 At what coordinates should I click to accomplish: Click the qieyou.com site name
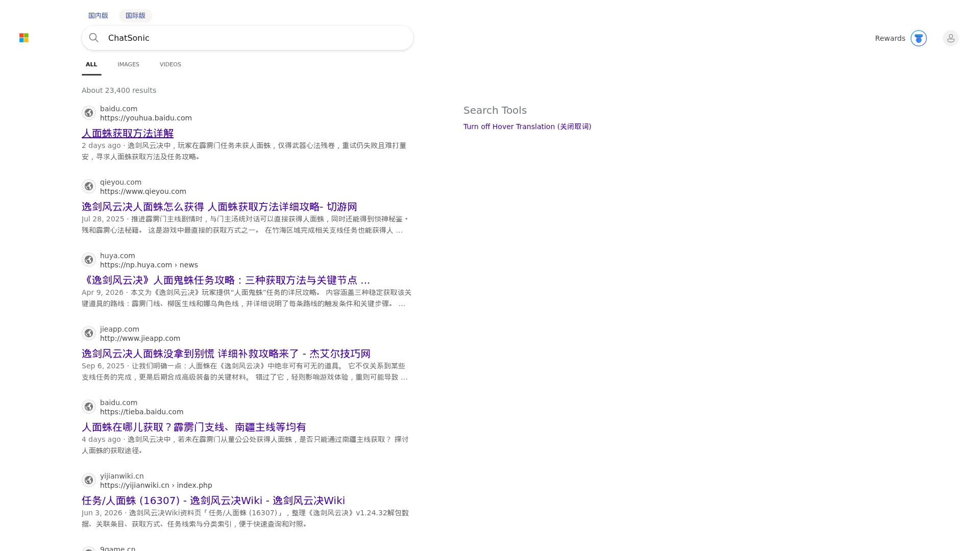click(x=120, y=182)
